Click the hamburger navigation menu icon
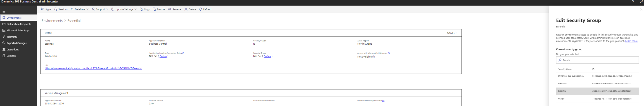 point(4,11)
